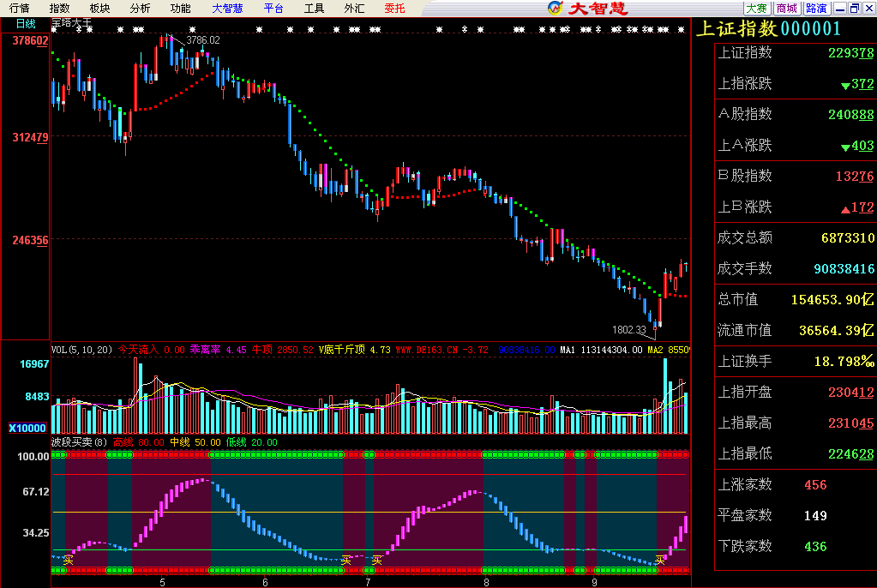Click the 378602 price axis label

(30, 40)
